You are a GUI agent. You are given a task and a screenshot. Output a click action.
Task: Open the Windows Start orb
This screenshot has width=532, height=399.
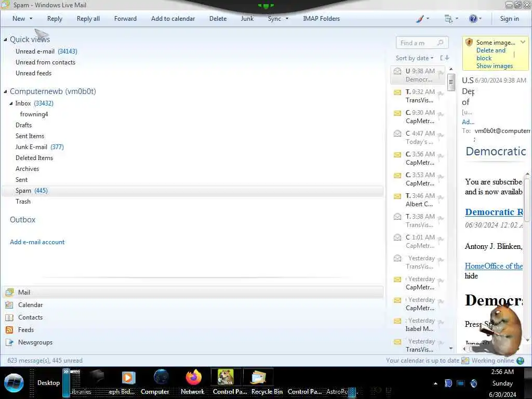pos(14,383)
